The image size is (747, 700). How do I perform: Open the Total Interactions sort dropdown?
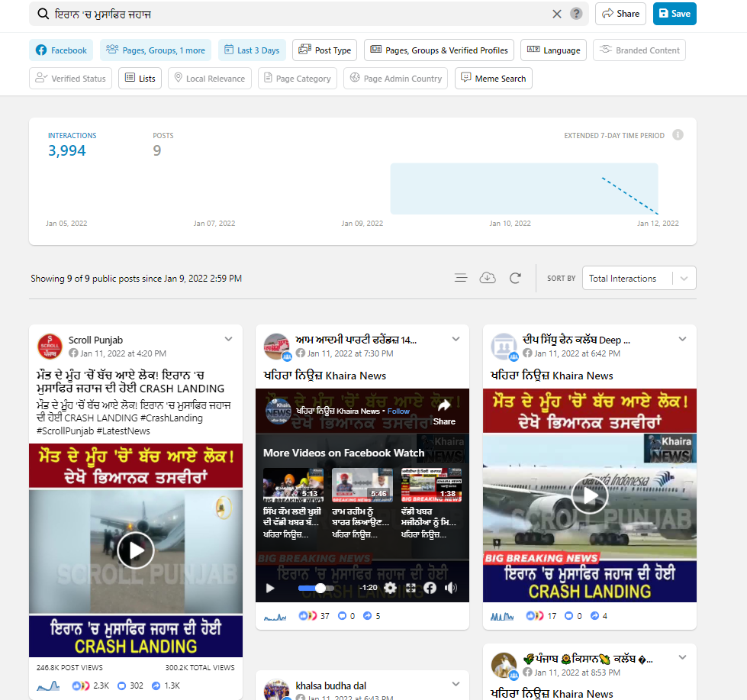point(639,279)
